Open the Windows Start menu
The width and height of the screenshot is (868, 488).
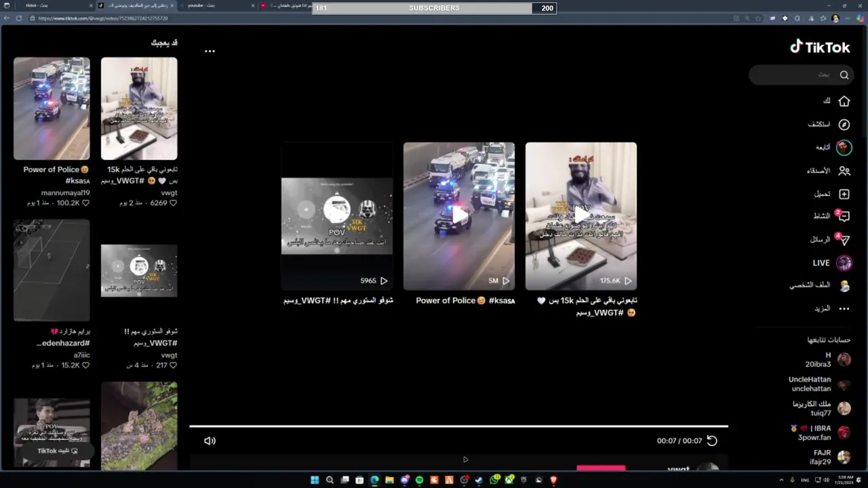tap(315, 480)
